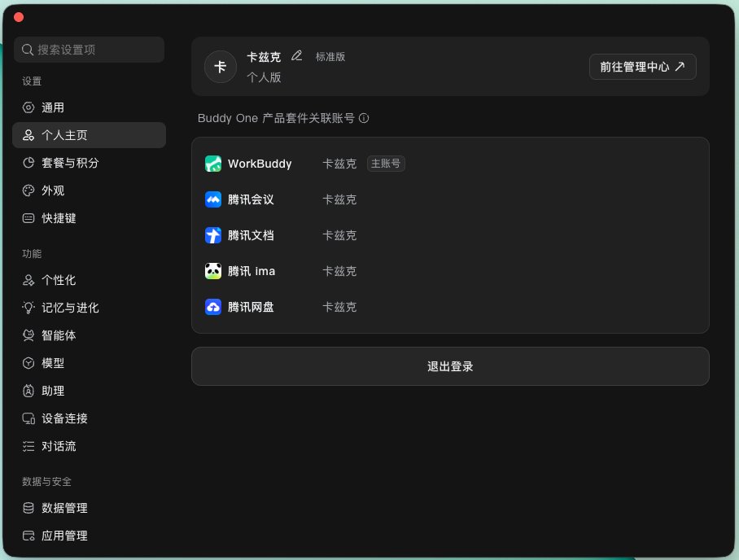The image size is (739, 560).
Task: Click the 个性化 person-gear icon
Action: (x=28, y=280)
